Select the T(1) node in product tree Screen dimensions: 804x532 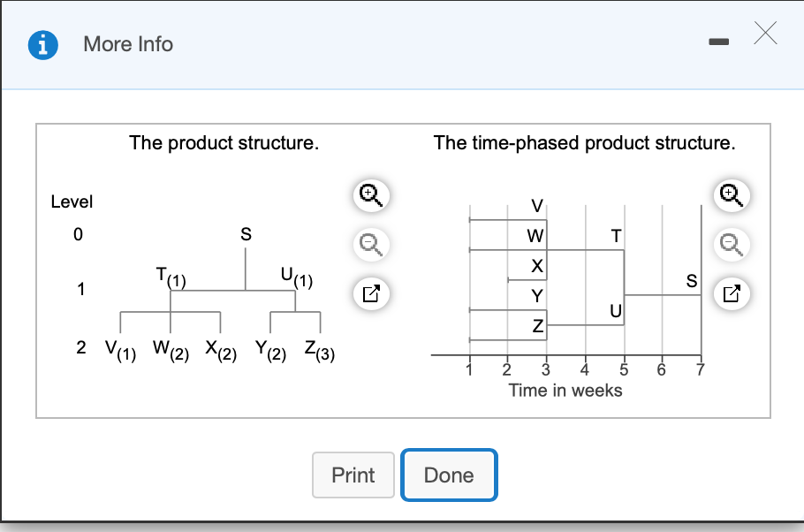170,277
